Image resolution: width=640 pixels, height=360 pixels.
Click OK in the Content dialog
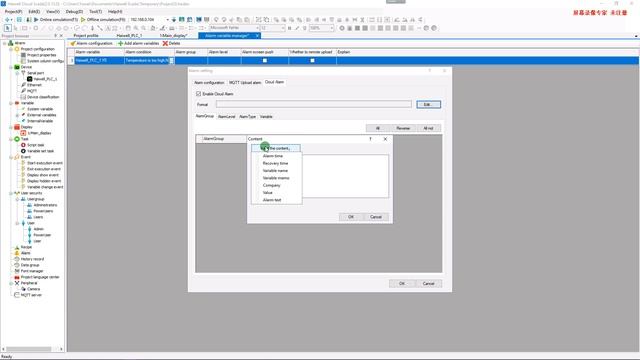[x=351, y=217]
